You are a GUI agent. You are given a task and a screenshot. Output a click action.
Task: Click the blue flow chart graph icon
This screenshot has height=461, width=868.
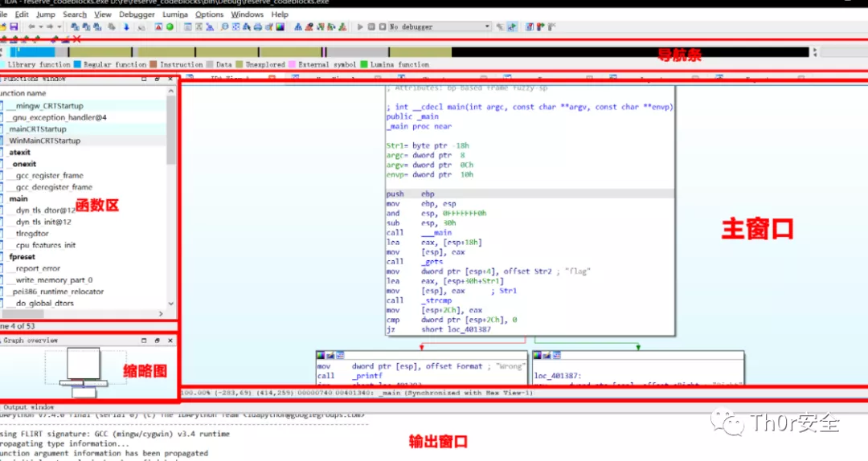pyautogui.click(x=298, y=27)
